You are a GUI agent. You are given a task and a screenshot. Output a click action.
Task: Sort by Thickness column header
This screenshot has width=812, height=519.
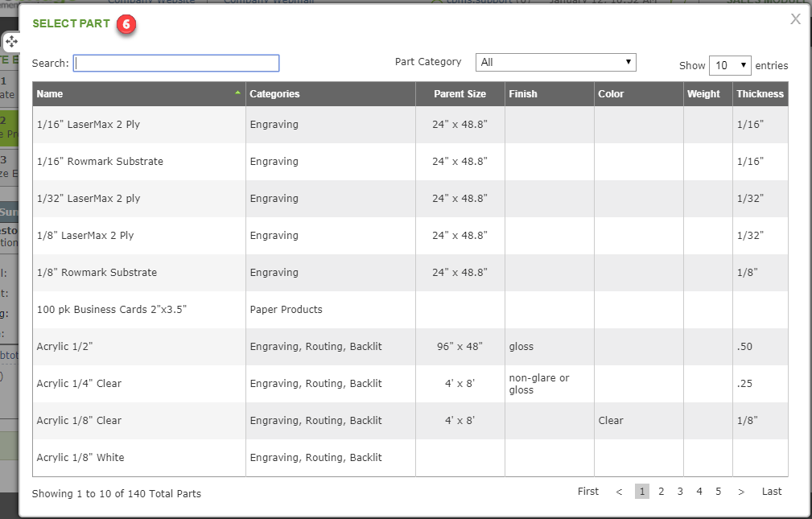760,94
